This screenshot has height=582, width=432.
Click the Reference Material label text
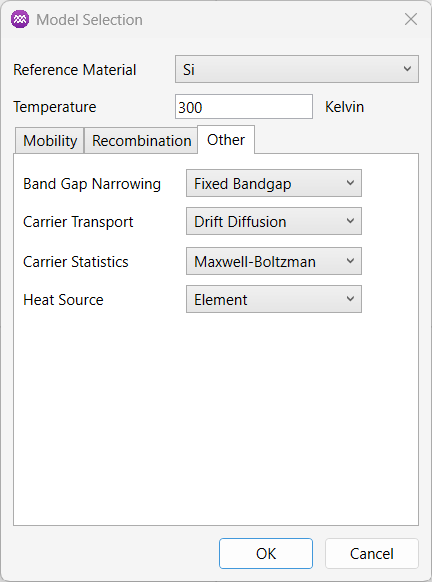click(75, 70)
